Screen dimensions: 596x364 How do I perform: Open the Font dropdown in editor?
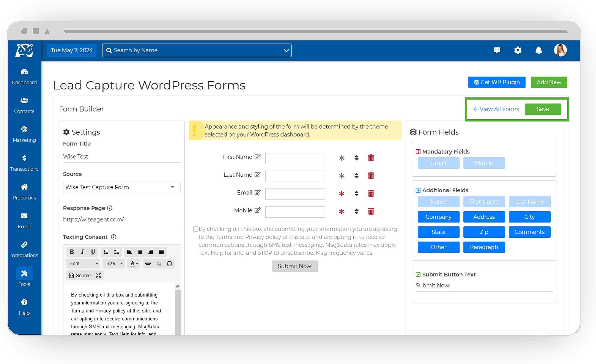tap(83, 263)
